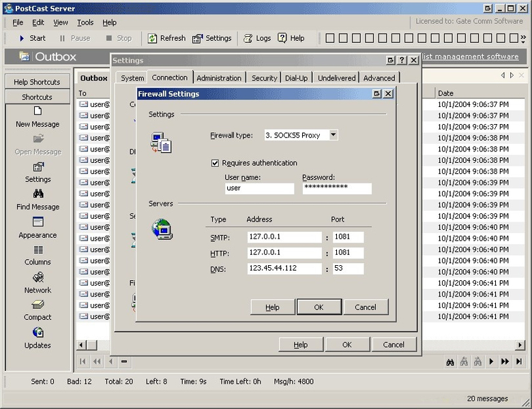Click OK in Firewall Settings dialog
The width and height of the screenshot is (532, 409).
point(319,307)
